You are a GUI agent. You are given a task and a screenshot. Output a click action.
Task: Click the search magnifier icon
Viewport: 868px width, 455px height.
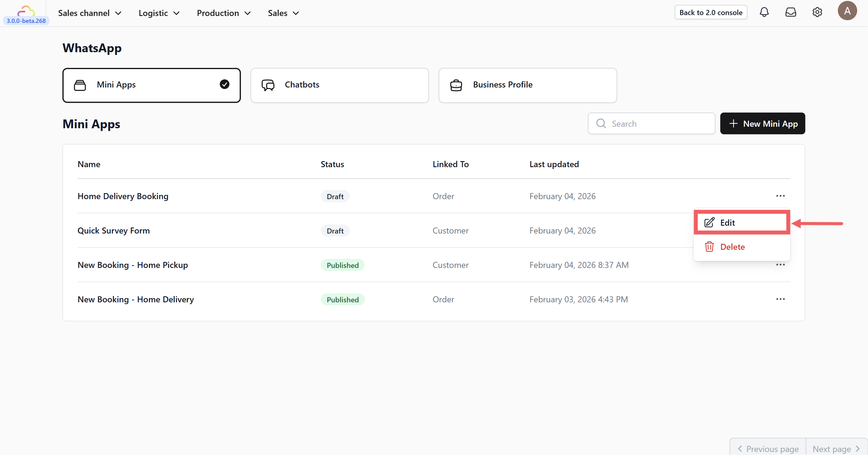pyautogui.click(x=601, y=123)
